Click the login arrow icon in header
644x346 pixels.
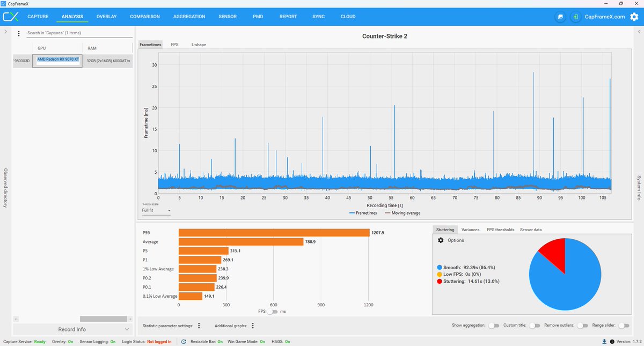(575, 17)
